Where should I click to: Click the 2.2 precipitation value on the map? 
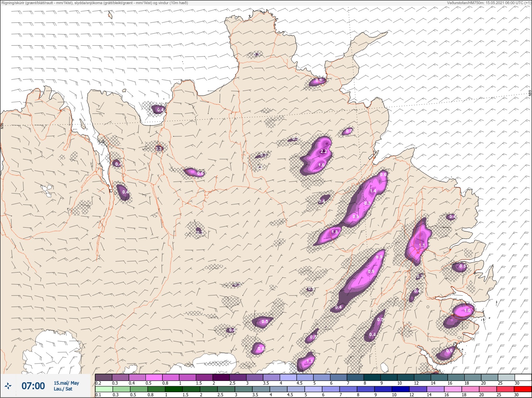tap(324, 152)
